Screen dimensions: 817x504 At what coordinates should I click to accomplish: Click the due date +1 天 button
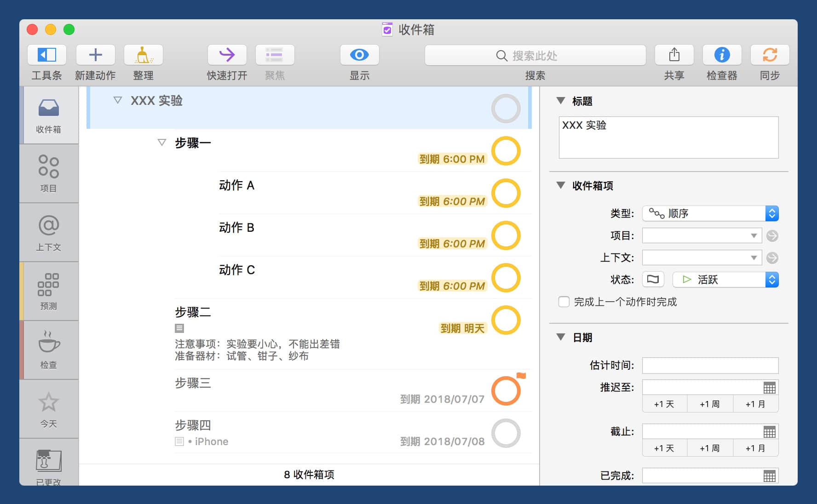[x=664, y=448]
